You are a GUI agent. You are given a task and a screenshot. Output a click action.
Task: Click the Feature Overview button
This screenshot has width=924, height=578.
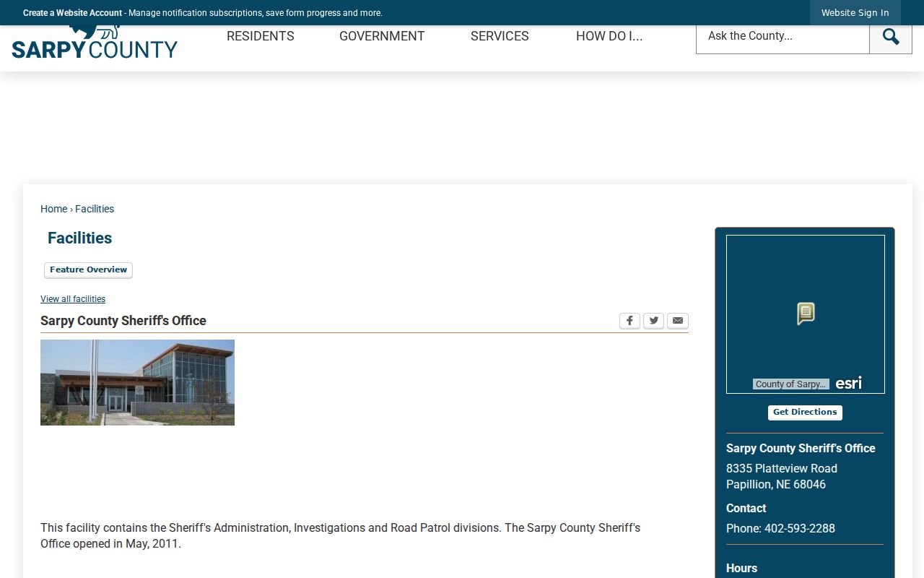pyautogui.click(x=88, y=270)
